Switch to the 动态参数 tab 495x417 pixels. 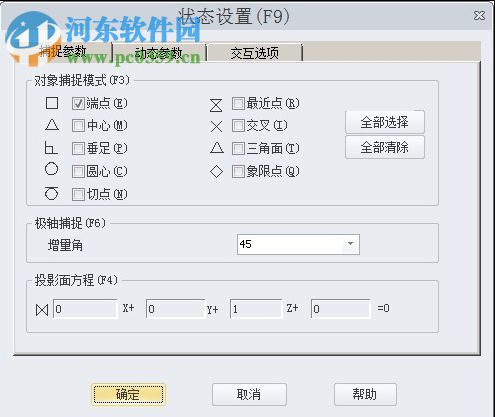click(x=159, y=53)
